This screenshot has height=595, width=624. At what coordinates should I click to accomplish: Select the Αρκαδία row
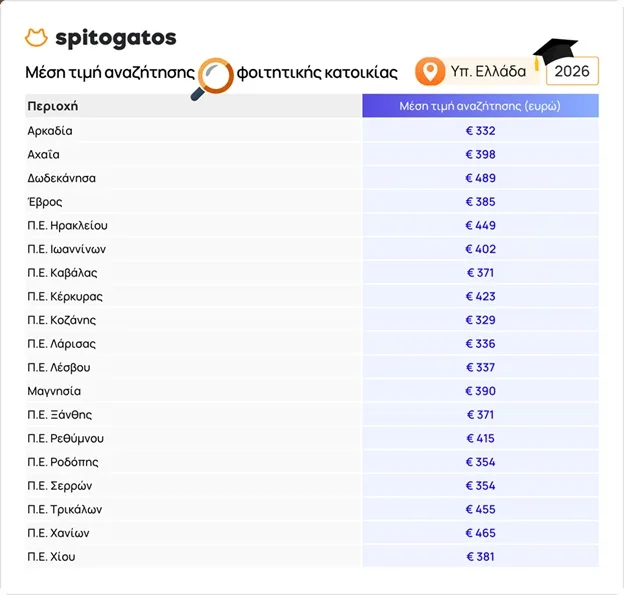click(x=312, y=131)
